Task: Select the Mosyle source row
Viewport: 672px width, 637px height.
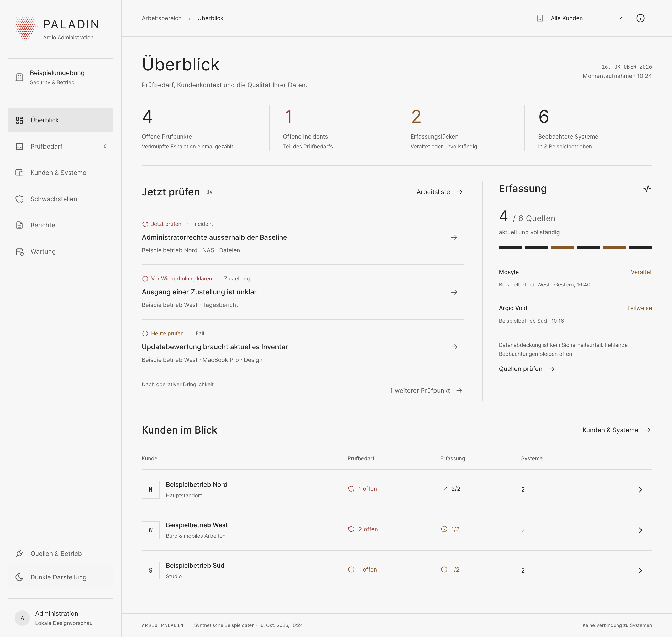Action: 575,278
